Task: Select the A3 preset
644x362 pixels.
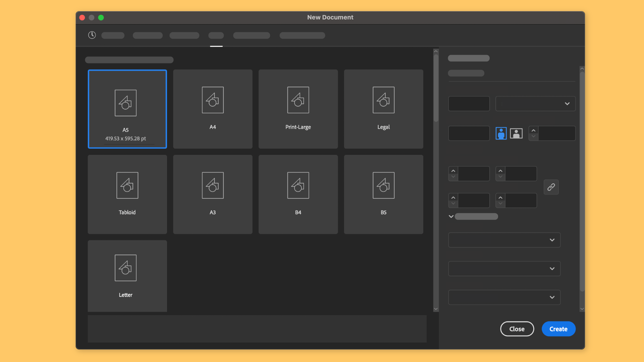Action: [213, 194]
